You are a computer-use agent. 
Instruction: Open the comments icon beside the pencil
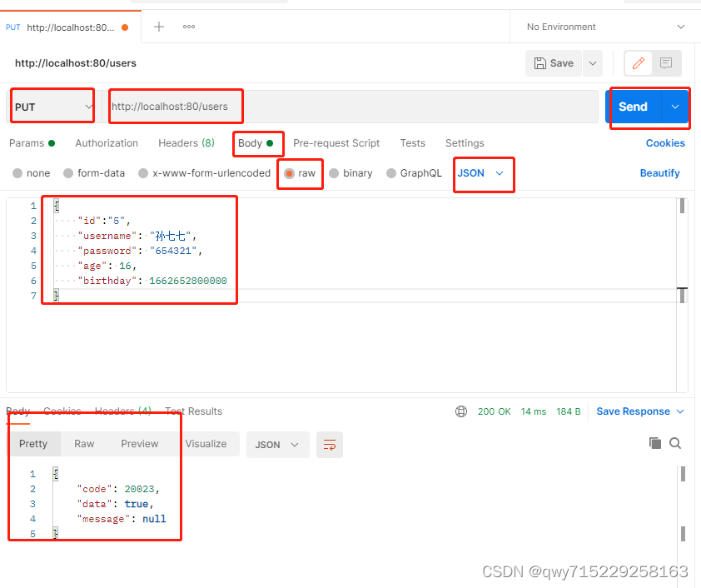point(666,63)
